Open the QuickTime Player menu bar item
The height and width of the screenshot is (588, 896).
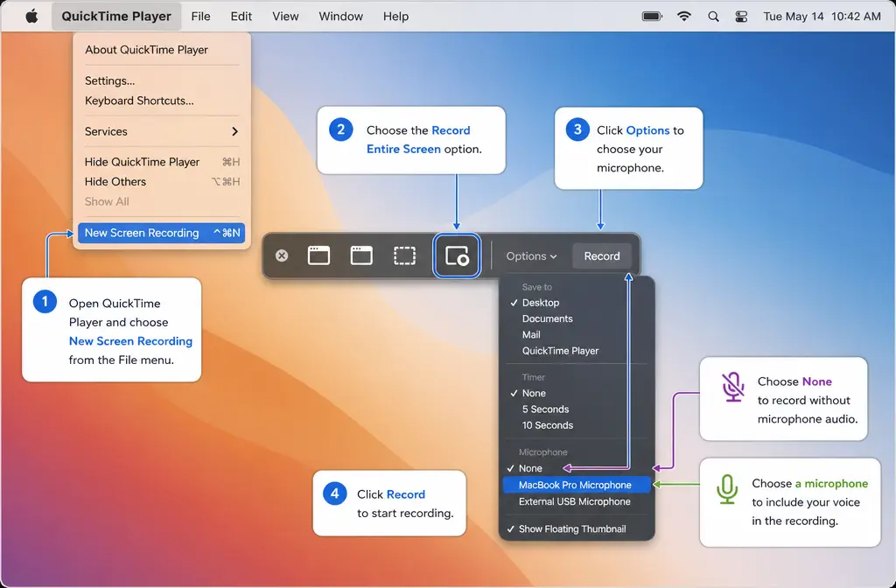click(116, 17)
